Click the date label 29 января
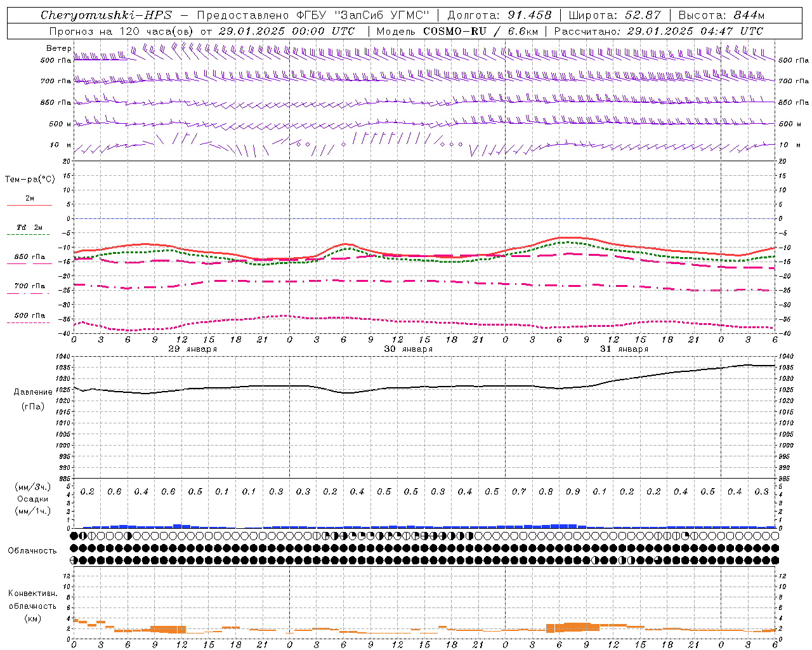The image size is (812, 650). coord(192,349)
